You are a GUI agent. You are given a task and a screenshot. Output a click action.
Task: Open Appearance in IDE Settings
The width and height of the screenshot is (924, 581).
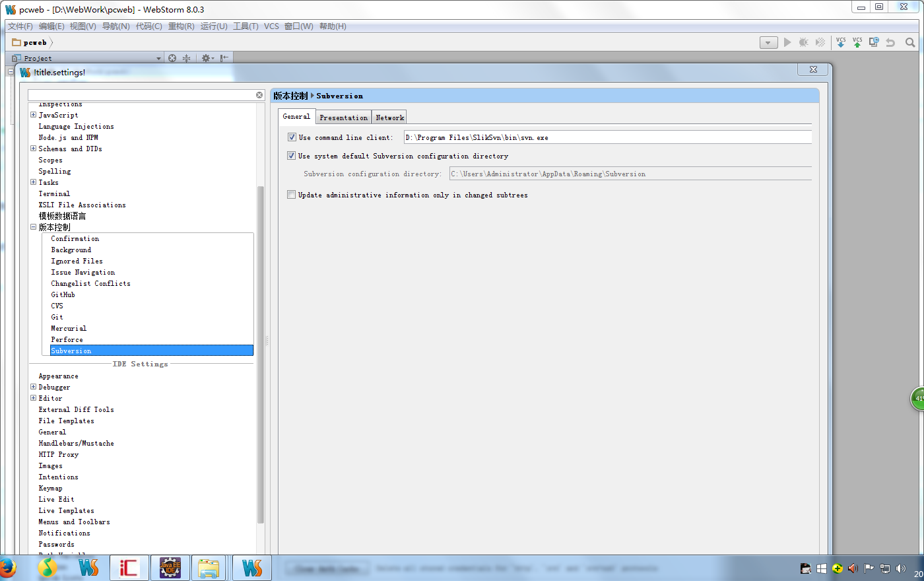tap(58, 376)
